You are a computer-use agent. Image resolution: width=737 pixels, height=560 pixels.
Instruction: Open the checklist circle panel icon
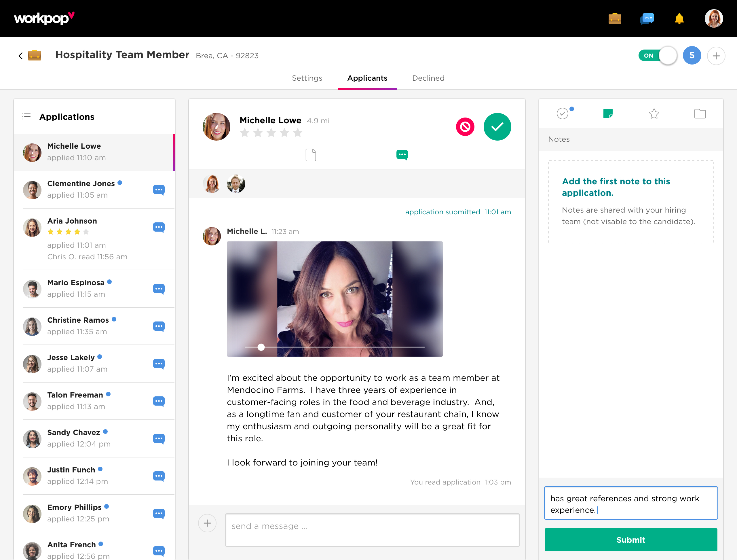pos(563,114)
